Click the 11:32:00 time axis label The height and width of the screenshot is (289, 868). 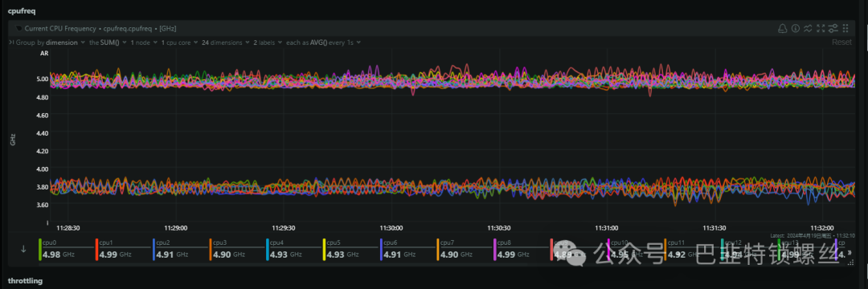tap(823, 227)
